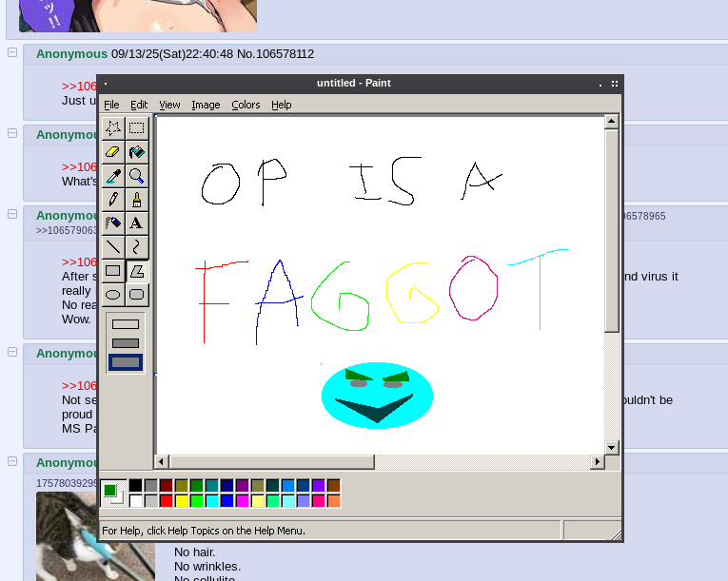Screen dimensions: 728x581
Task: Choose outline-only fill style option
Action: click(126, 324)
